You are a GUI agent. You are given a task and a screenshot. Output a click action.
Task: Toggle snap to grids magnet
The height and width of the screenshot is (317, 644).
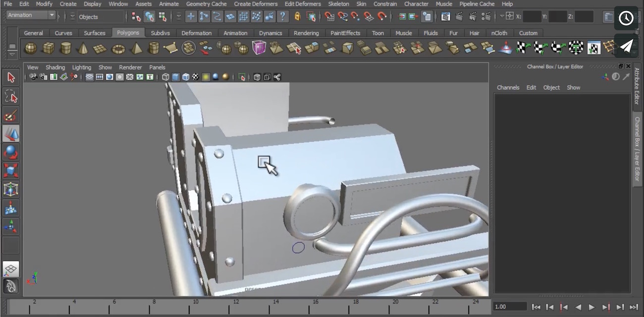329,16
